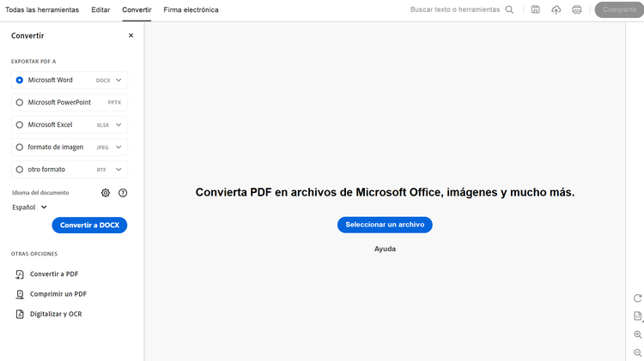Click the rotate icon in right sidebar
The image size is (644, 361).
pyautogui.click(x=637, y=298)
